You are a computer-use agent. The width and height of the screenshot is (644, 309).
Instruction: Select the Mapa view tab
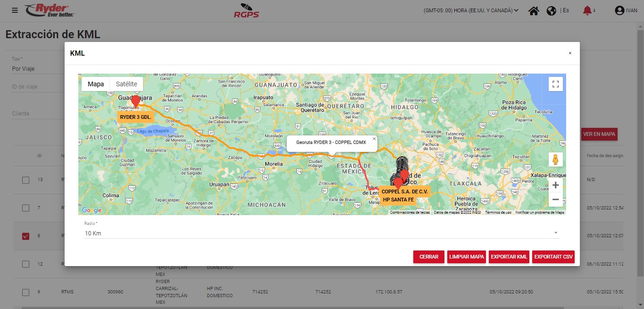(x=96, y=84)
